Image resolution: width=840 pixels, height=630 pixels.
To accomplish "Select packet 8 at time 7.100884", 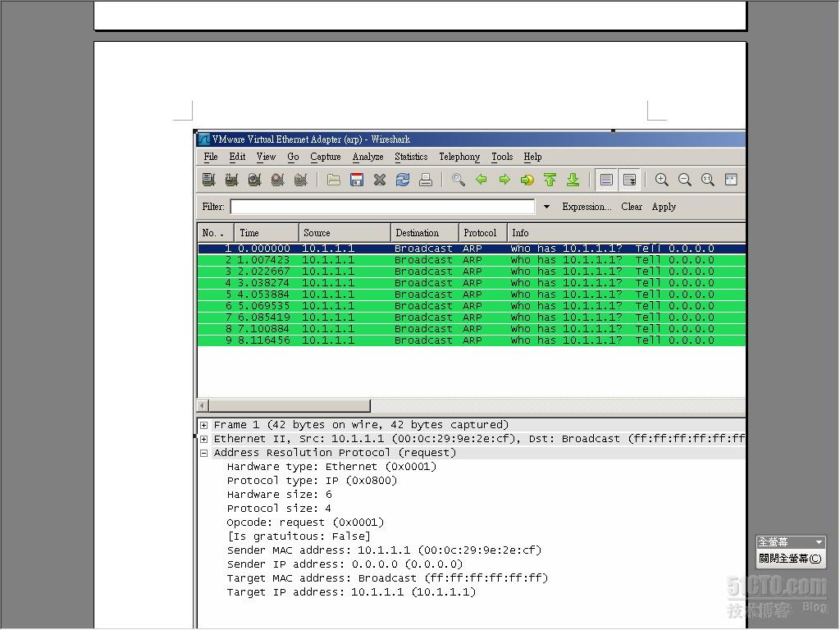I will (472, 329).
